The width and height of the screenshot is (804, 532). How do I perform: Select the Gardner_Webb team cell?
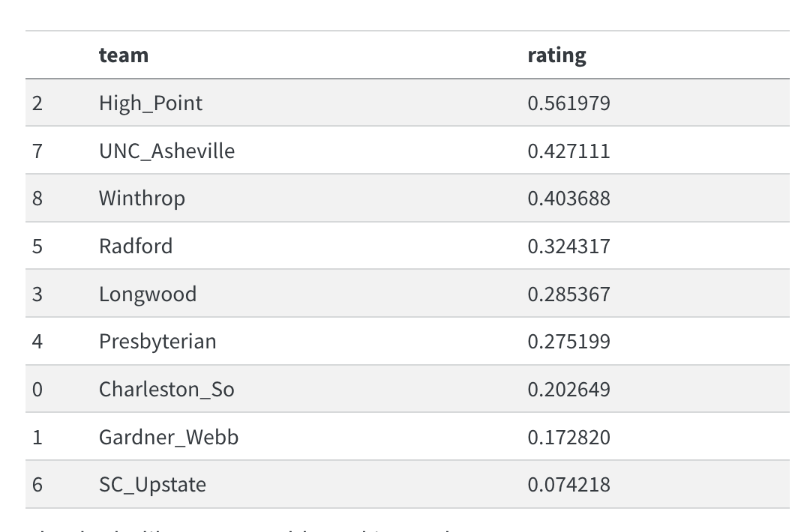point(169,437)
